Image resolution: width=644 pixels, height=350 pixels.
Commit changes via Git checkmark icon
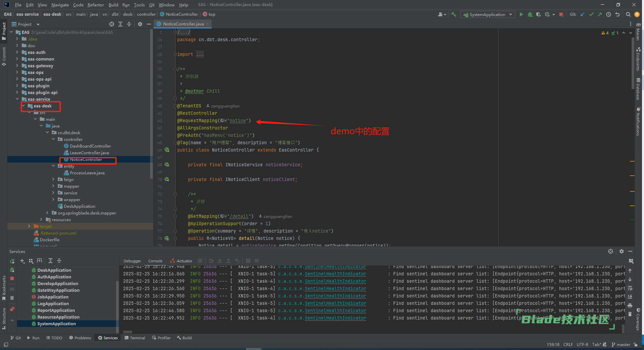click(591, 14)
